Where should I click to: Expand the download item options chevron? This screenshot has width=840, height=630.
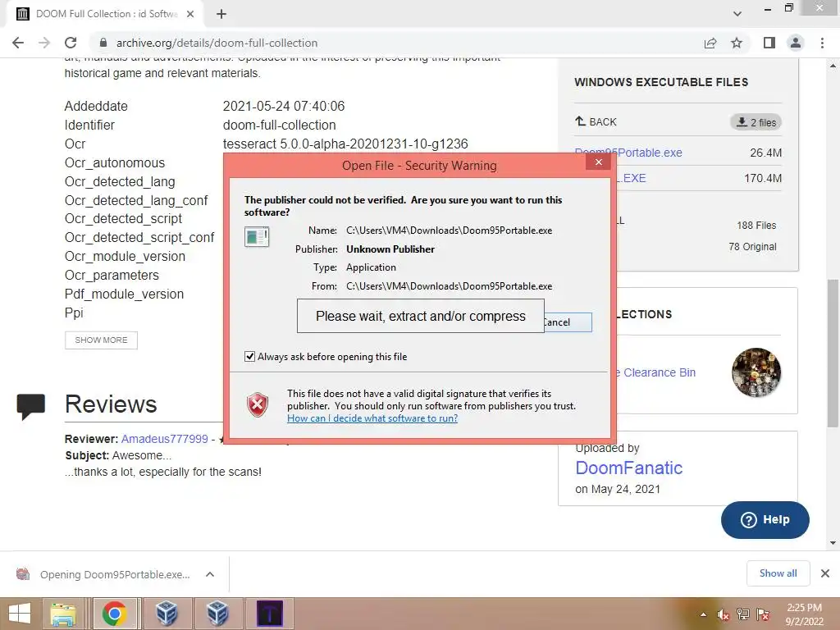coord(210,574)
